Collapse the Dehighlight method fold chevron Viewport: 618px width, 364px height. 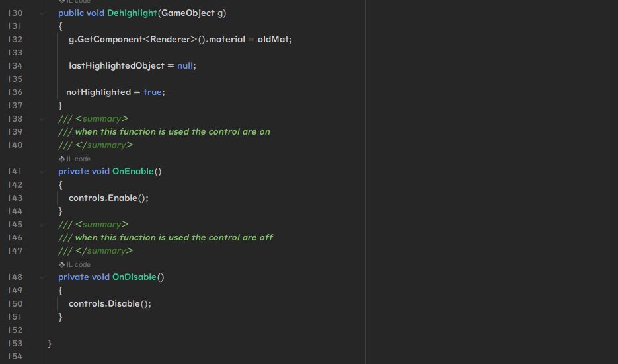[42, 13]
